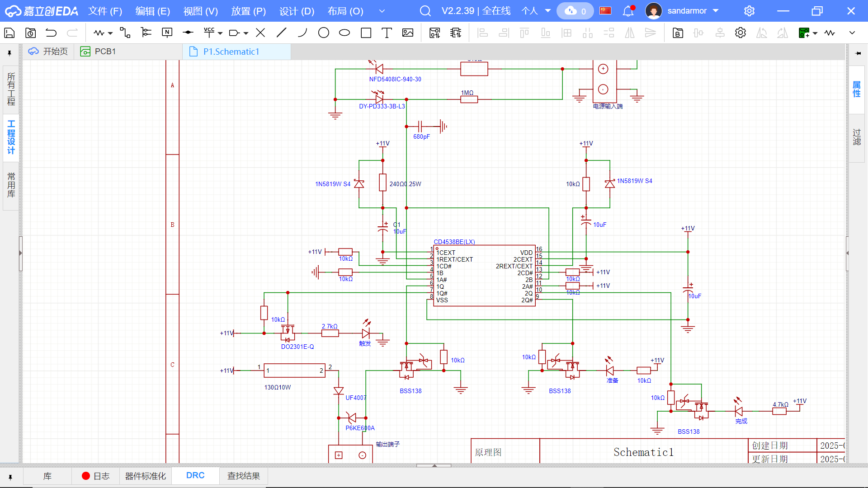
Task: Toggle the bottom panel pin
Action: coord(10,476)
